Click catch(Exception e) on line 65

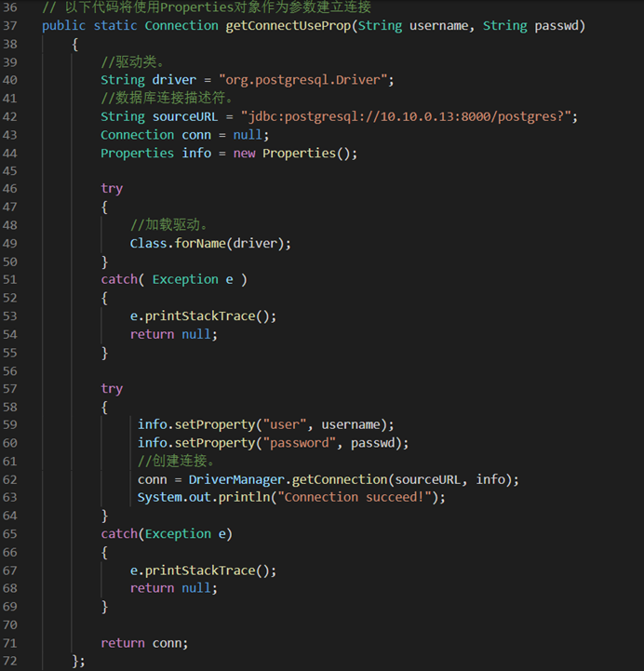point(167,534)
